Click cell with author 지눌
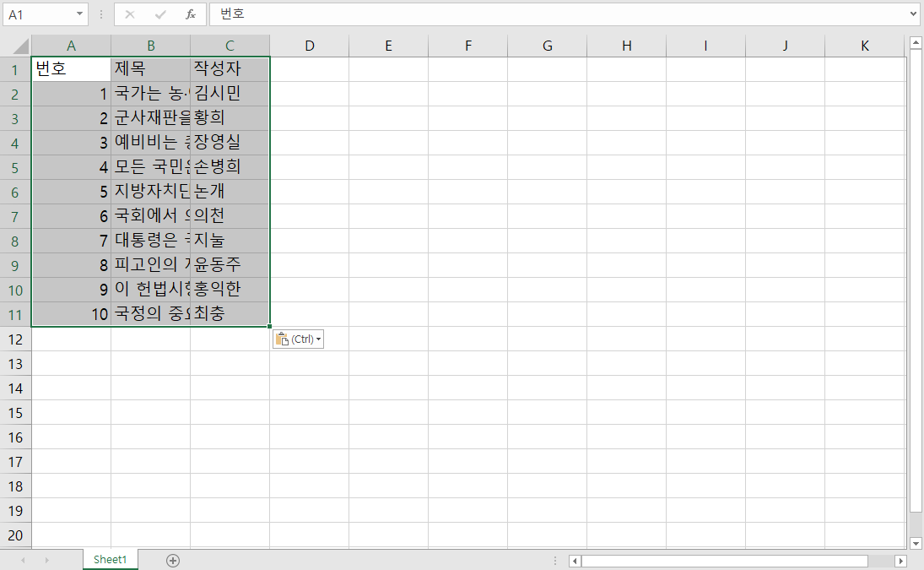The width and height of the screenshot is (924, 570). click(x=230, y=241)
